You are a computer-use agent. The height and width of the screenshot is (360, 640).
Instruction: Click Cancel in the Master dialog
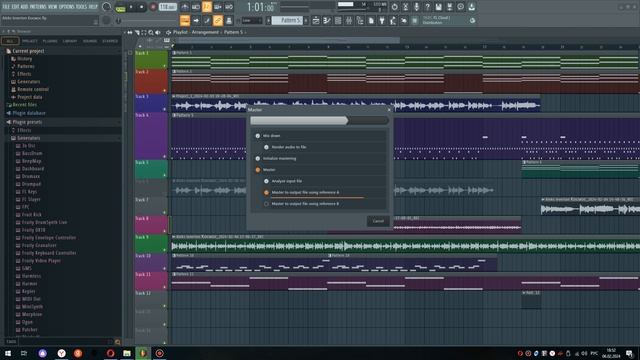pos(378,221)
